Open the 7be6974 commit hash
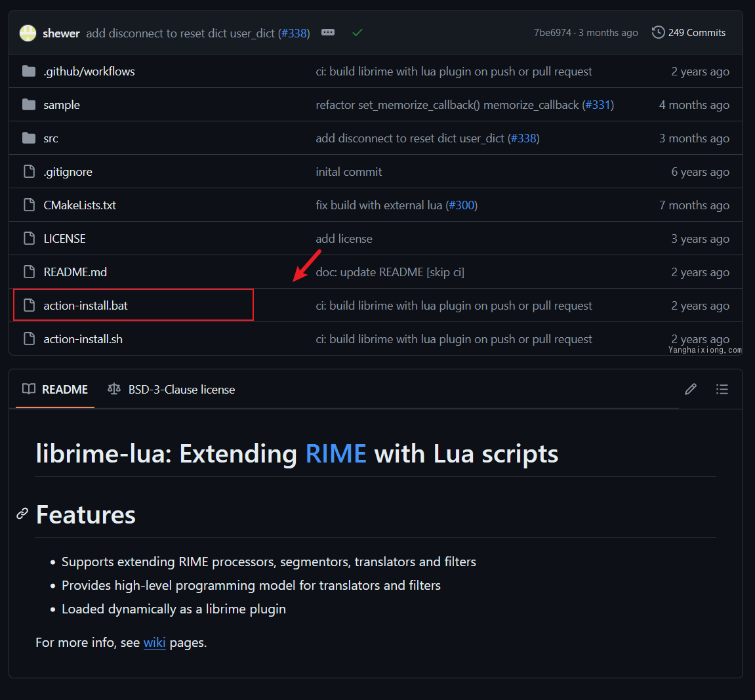Screen dimensions: 755x700 coord(552,33)
